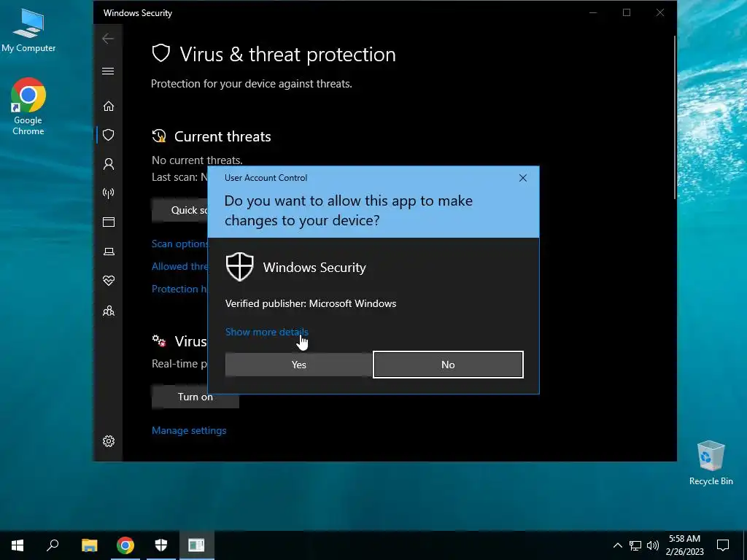Open Protection history link
The height and width of the screenshot is (560, 747).
(x=179, y=289)
